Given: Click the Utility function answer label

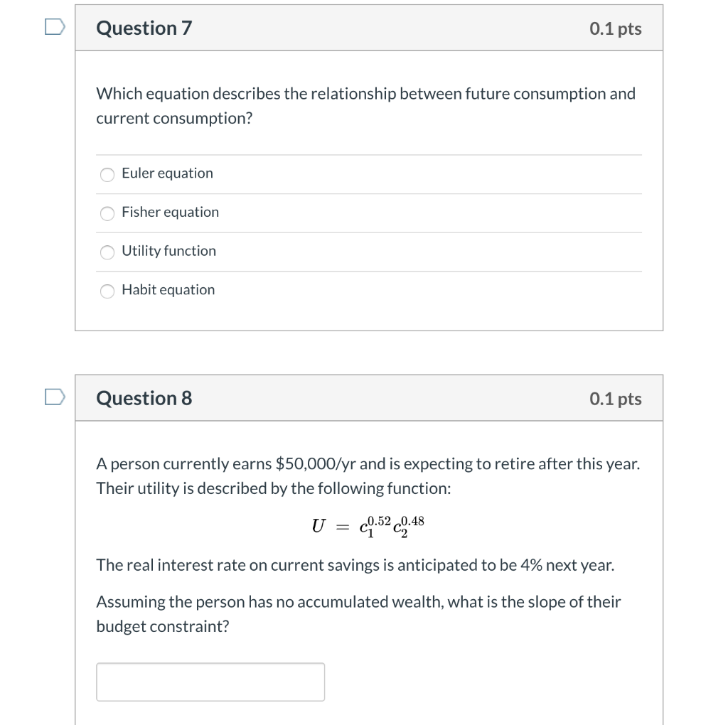Looking at the screenshot, I should (169, 250).
